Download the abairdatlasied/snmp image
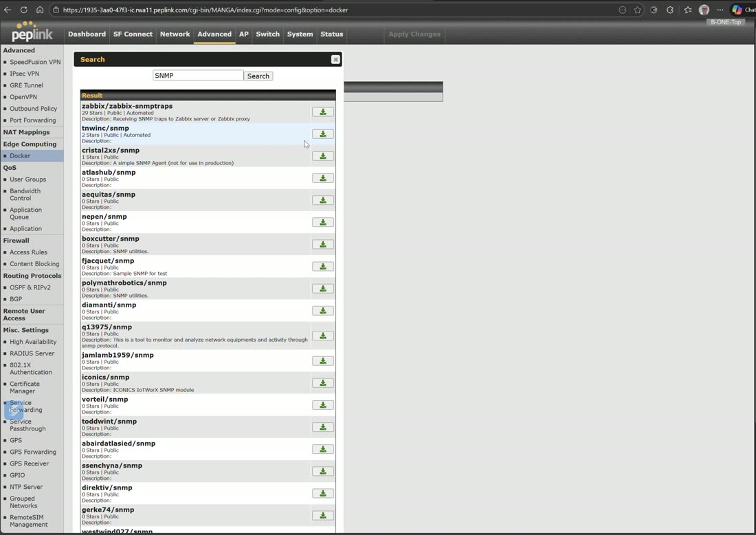 (322, 449)
